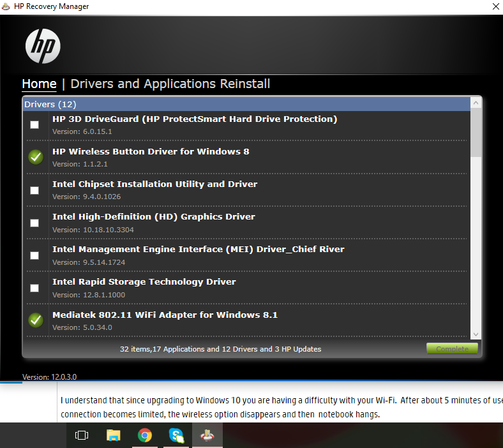
Task: Check HP 3D DriveGuard checkbox
Action: [34, 124]
